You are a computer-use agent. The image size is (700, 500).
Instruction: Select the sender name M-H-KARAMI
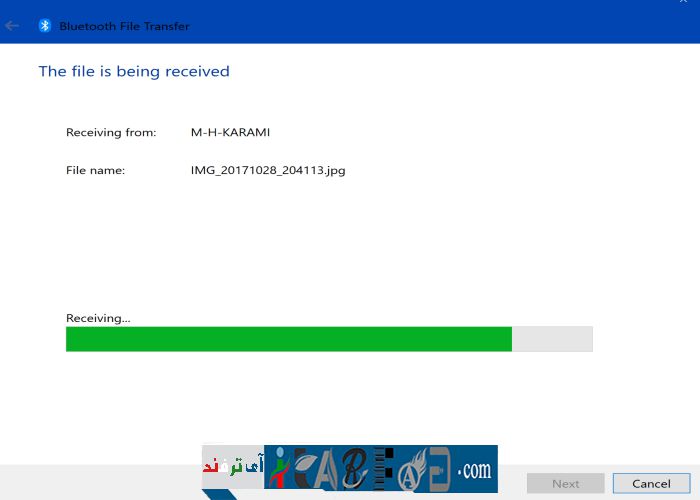(x=230, y=132)
